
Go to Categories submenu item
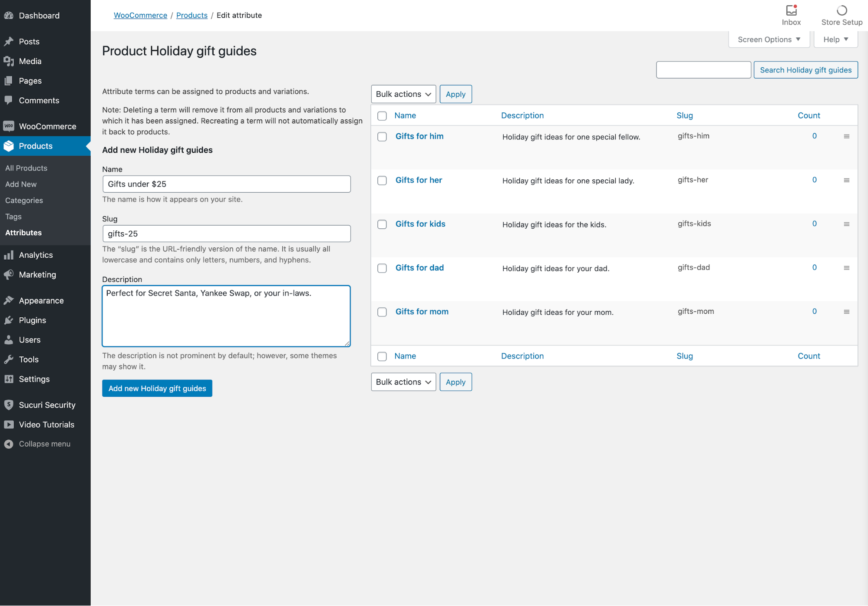click(24, 201)
